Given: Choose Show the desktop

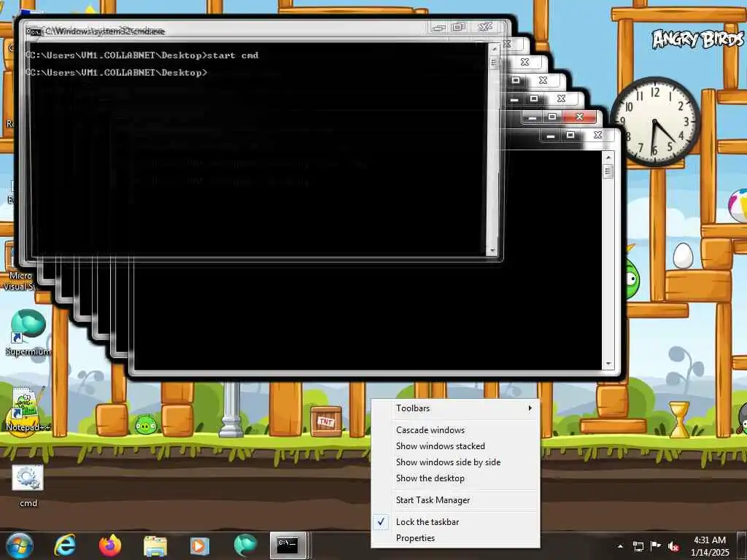Looking at the screenshot, I should coord(455,478).
